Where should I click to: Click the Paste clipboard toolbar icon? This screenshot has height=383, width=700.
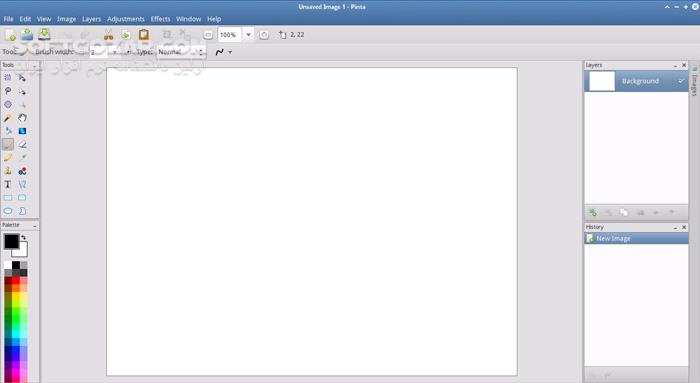coord(143,34)
